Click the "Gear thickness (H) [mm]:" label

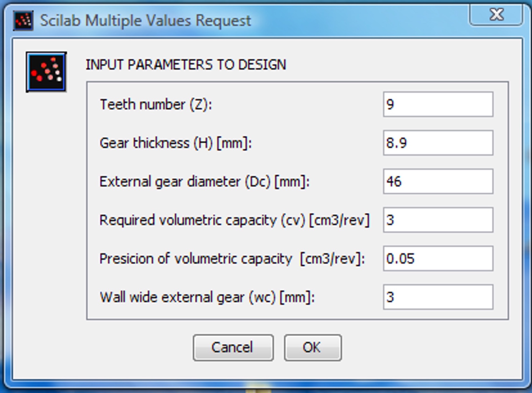[x=176, y=143]
